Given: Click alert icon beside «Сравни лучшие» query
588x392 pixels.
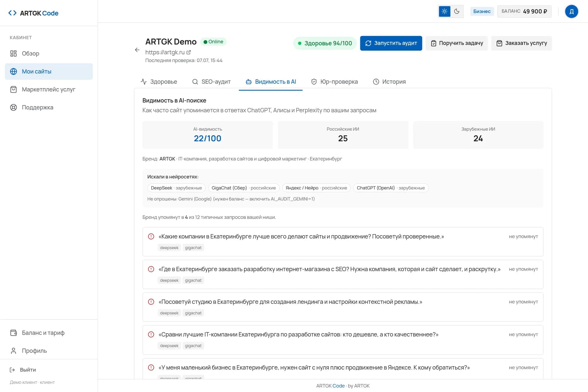Looking at the screenshot, I should click(151, 335).
